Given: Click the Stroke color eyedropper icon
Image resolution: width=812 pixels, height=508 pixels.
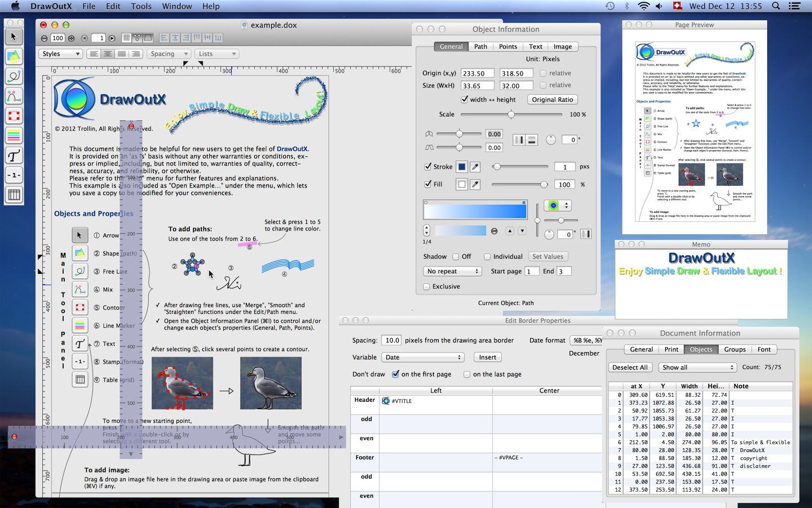Looking at the screenshot, I should (475, 167).
